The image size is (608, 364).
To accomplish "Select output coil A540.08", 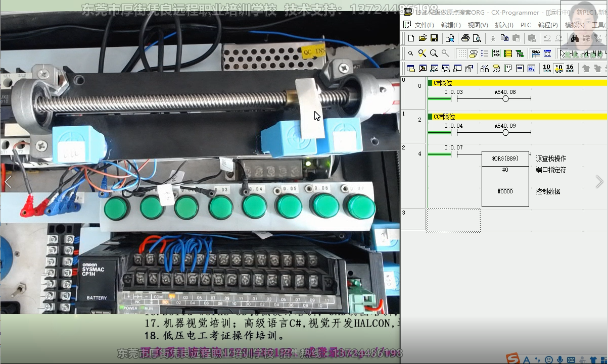I will 505,99.
